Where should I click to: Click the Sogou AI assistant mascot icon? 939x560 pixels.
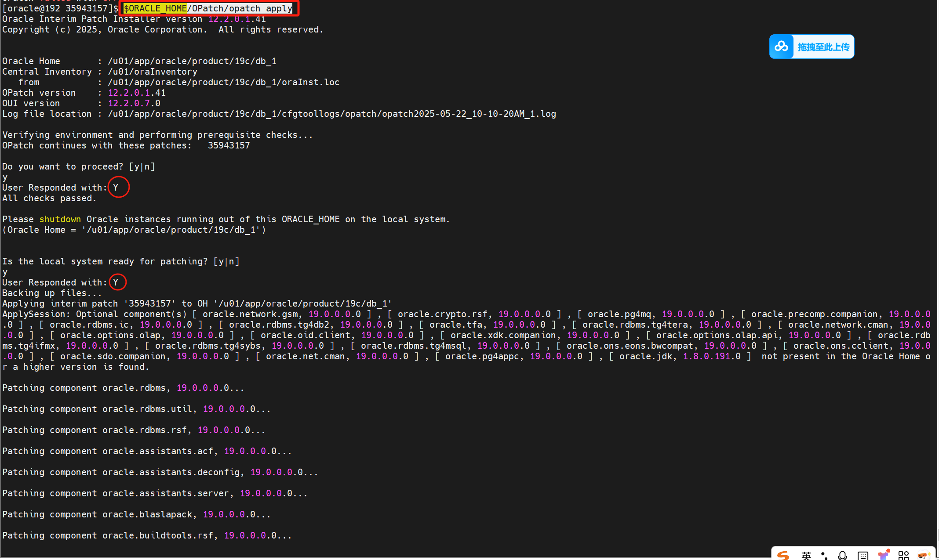click(x=924, y=555)
